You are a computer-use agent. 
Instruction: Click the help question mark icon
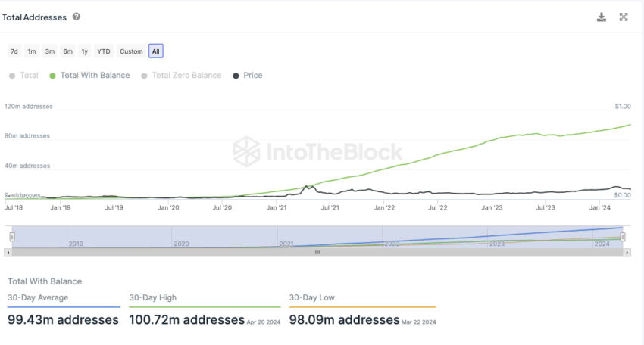77,17
